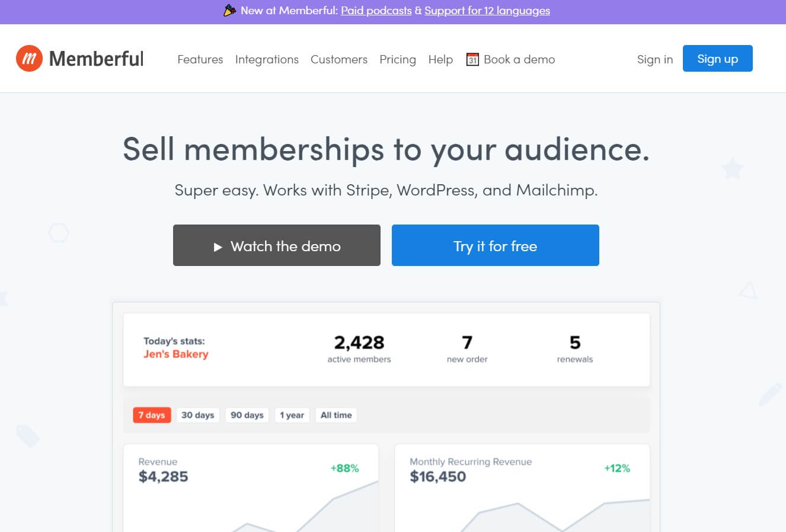Click the blue Sign up button
The height and width of the screenshot is (532, 786).
pos(718,59)
